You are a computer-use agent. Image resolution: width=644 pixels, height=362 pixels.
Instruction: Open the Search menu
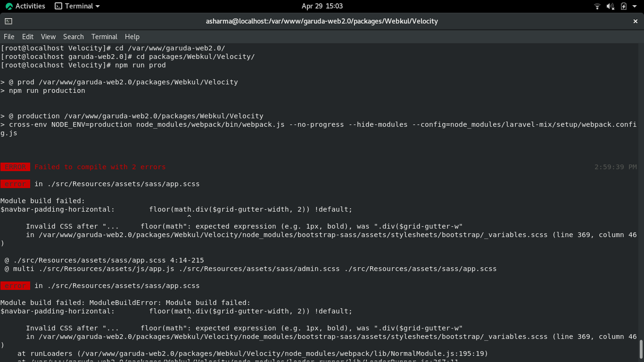[74, 37]
